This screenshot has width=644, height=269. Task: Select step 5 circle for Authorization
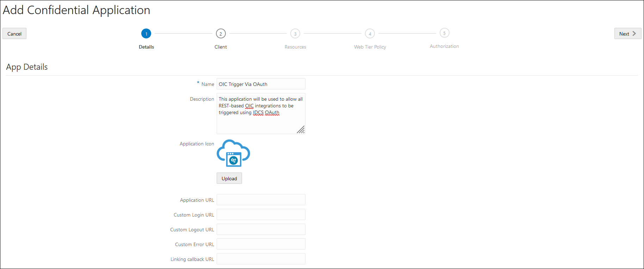(445, 33)
